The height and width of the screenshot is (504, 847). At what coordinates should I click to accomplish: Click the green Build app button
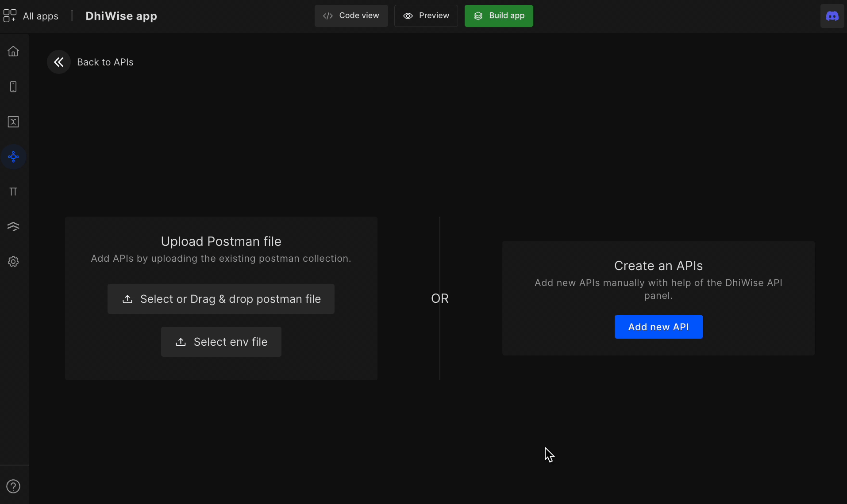pos(499,16)
